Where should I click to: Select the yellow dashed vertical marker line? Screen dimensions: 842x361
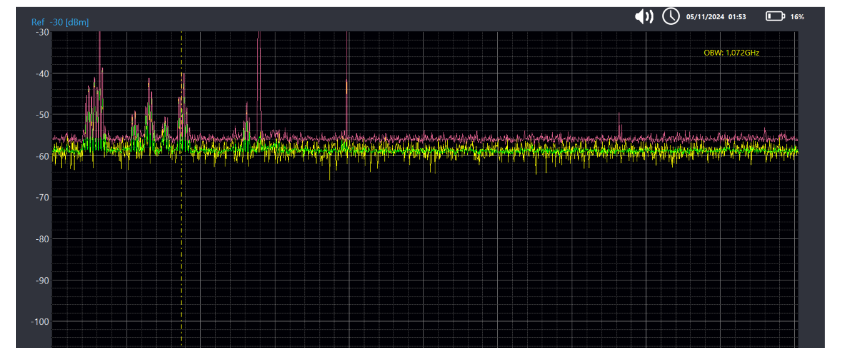[x=182, y=188]
